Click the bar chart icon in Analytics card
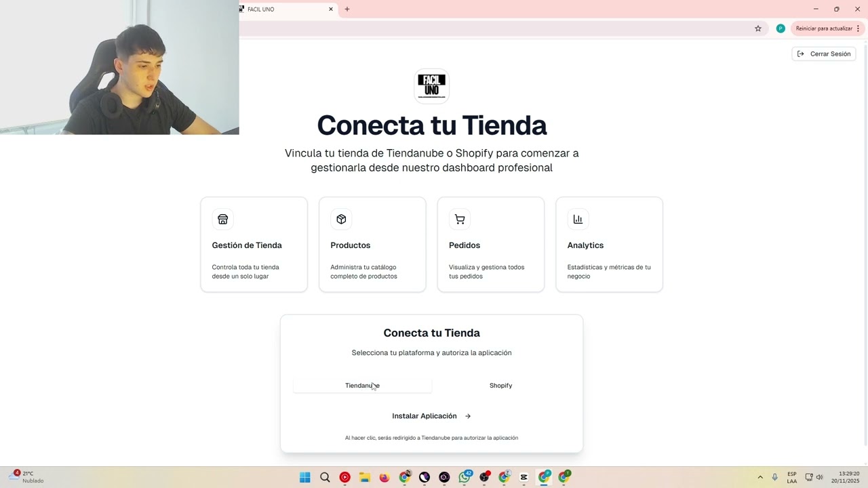 point(578,219)
